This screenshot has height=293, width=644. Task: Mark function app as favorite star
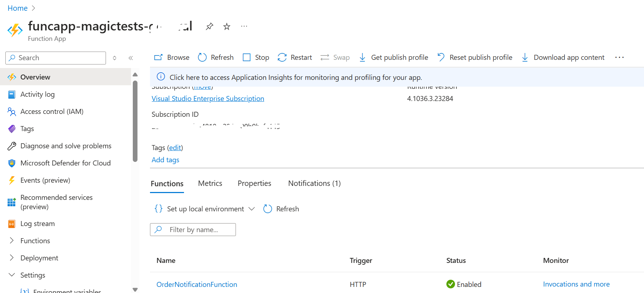[x=227, y=26]
